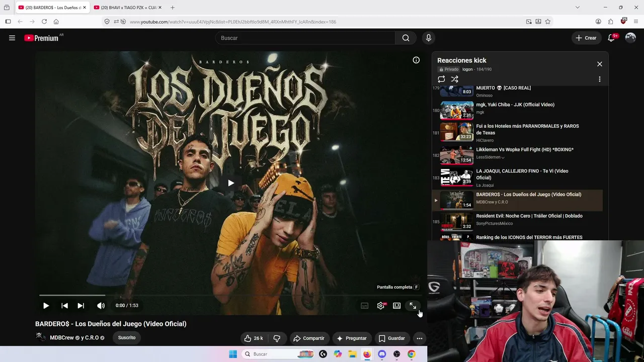This screenshot has width=644, height=362.
Task: Click the YouTube search magnifier button
Action: click(x=406, y=38)
